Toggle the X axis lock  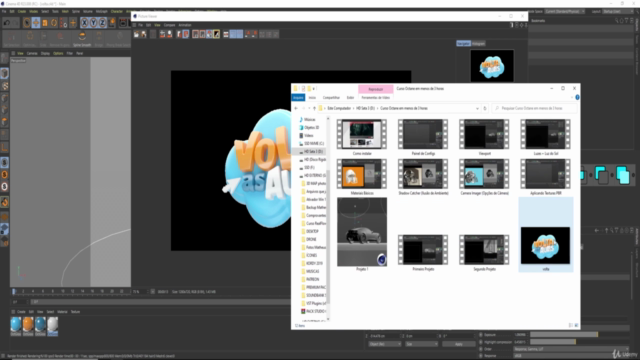pyautogui.click(x=84, y=23)
